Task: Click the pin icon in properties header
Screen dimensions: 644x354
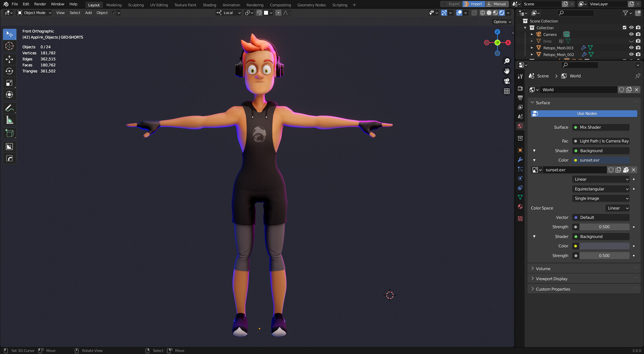Action: 638,76
